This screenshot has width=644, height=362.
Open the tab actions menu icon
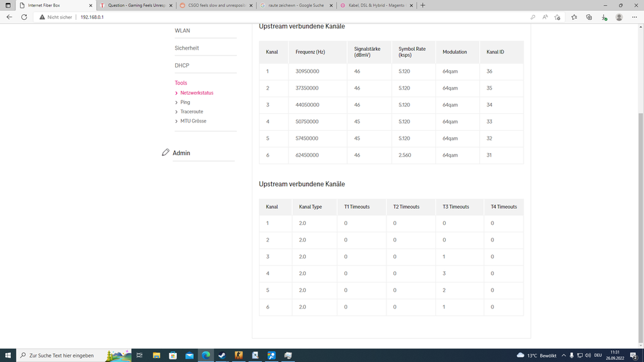8,5
